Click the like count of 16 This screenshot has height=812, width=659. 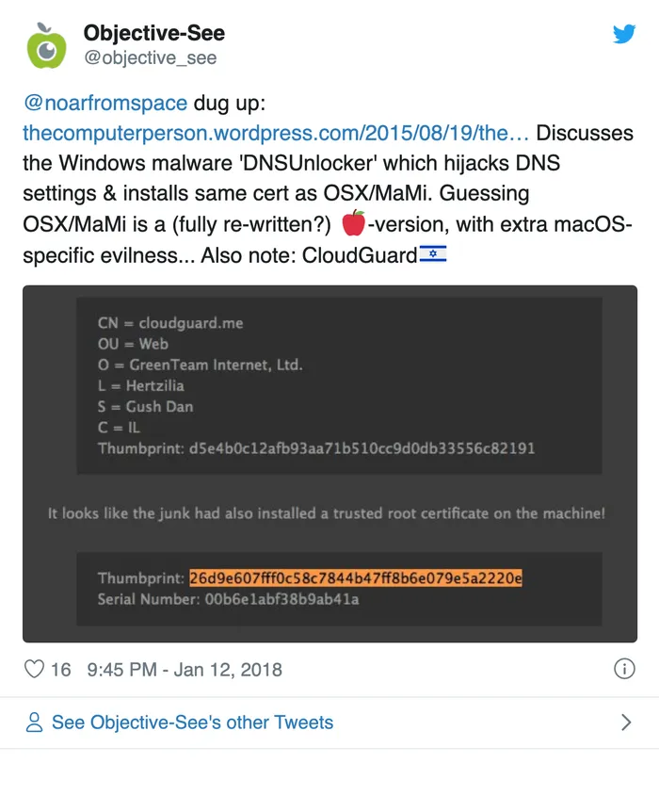61,670
